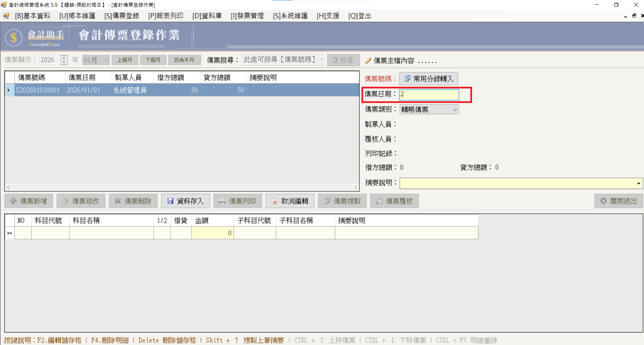This screenshot has height=345, width=644.
Task: Click the 搜尋 magnifier search icon
Action: 335,60
